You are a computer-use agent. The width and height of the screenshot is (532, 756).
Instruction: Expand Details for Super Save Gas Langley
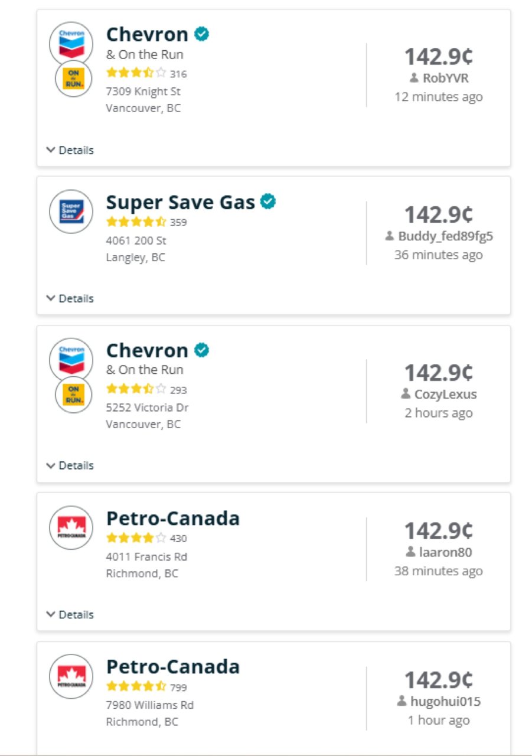[x=70, y=299]
